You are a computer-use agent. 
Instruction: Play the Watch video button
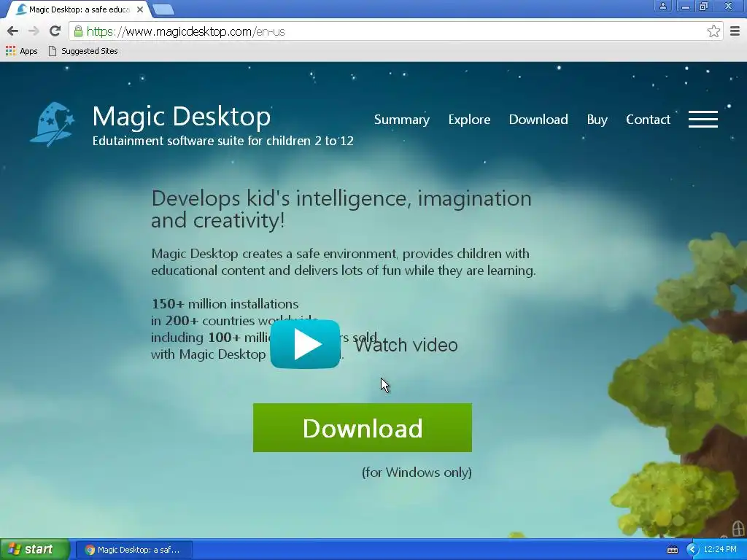pos(305,344)
